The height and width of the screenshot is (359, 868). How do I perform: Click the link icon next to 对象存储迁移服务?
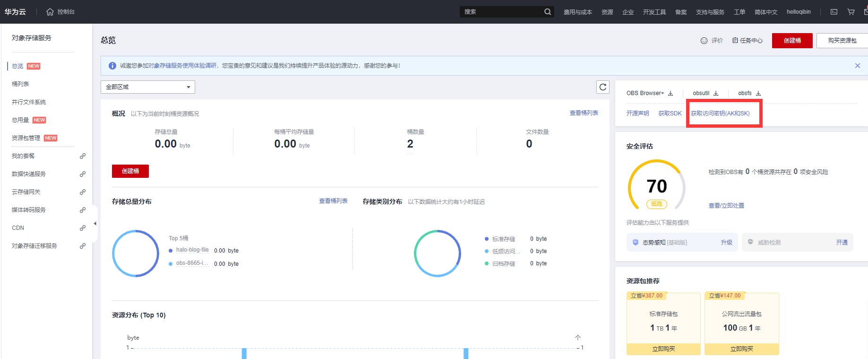tap(83, 246)
